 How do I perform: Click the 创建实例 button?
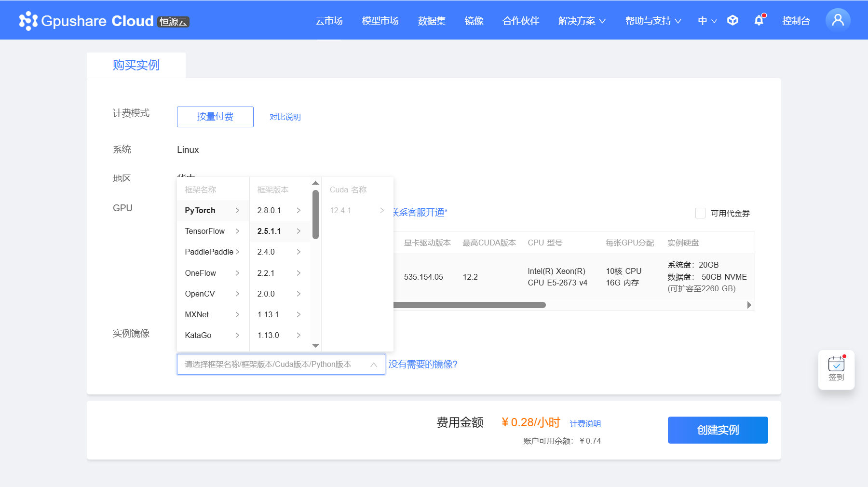click(x=718, y=430)
